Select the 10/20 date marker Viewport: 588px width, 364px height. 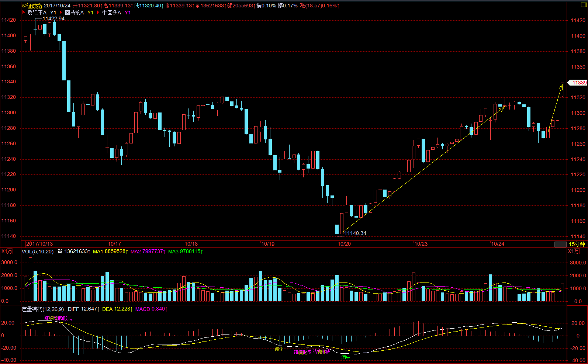pos(344,244)
